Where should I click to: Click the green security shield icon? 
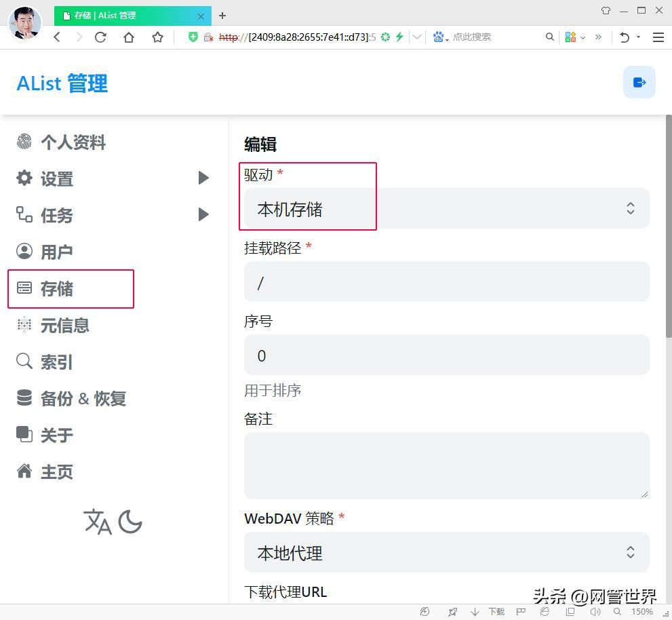[193, 37]
